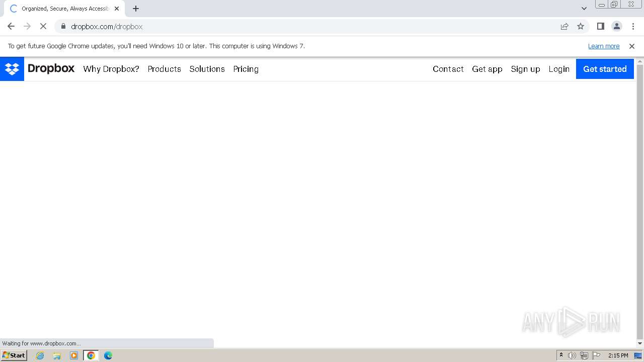Open the Why Dropbox? menu
Screen dimensions: 644x362
tap(111, 69)
